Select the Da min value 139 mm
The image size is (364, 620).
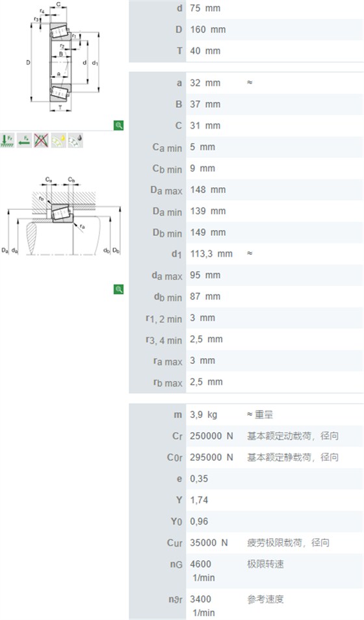[208, 211]
